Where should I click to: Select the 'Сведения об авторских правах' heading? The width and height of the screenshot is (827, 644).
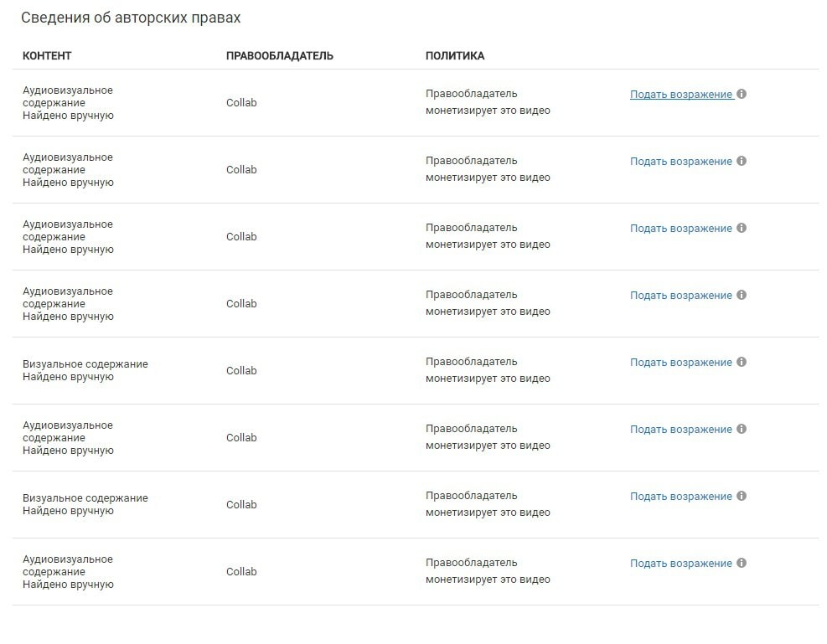pos(131,18)
